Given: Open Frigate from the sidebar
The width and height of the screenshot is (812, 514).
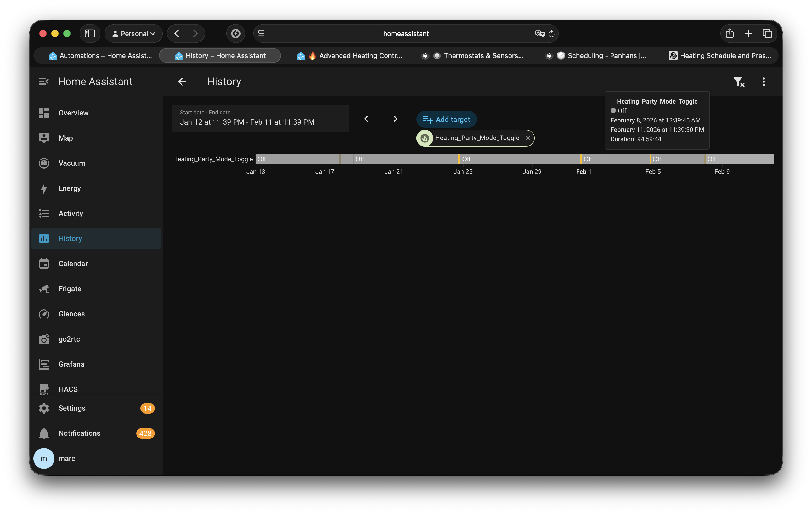Looking at the screenshot, I should tap(70, 289).
